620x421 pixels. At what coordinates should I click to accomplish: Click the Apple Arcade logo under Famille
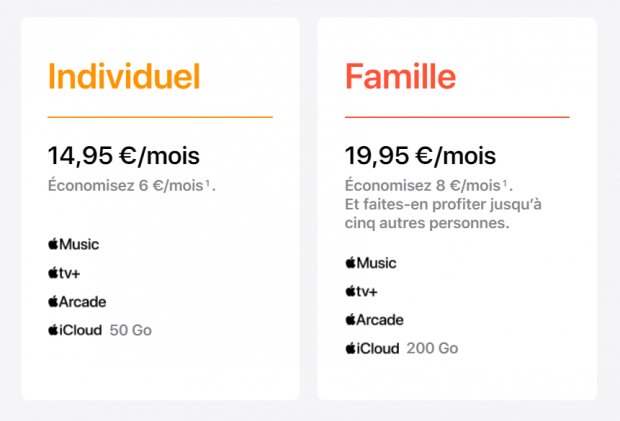[374, 320]
